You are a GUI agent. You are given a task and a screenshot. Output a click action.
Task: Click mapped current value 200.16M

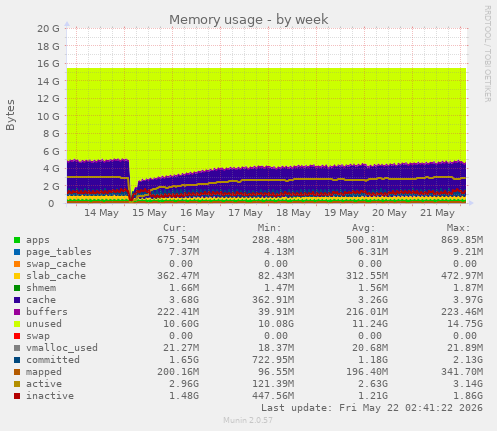click(x=178, y=372)
